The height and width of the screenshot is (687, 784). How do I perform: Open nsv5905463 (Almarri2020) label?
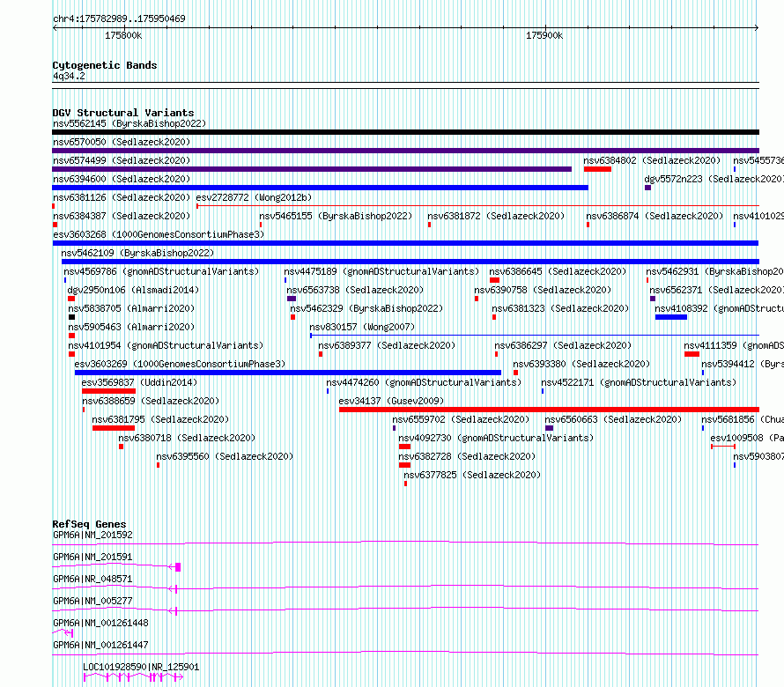point(131,327)
